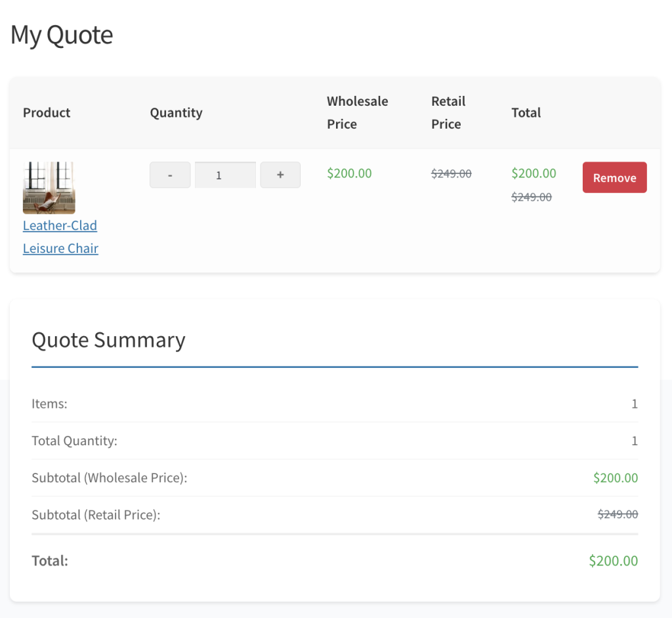Click the Subtotal (Retail Price) label
Screen dimensions: 672x618
tap(96, 515)
